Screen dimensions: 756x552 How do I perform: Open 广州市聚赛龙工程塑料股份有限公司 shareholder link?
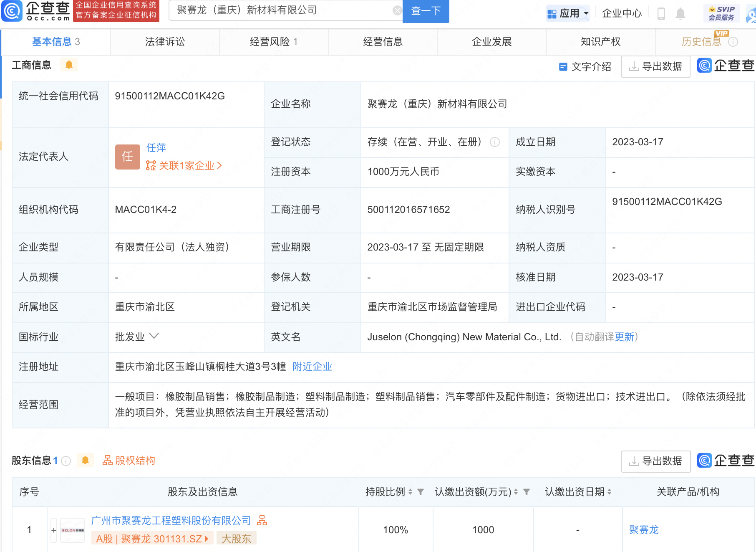click(171, 521)
